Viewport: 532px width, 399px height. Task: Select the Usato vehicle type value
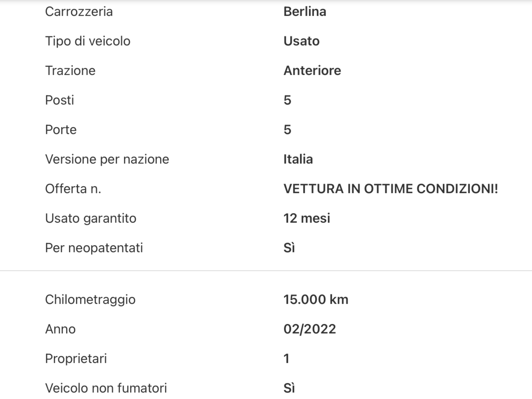click(x=301, y=41)
